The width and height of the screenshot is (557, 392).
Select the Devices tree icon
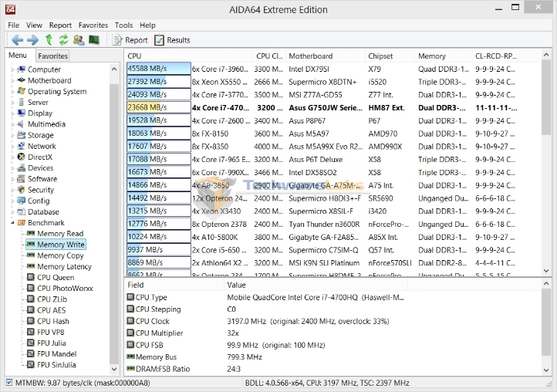pos(22,167)
